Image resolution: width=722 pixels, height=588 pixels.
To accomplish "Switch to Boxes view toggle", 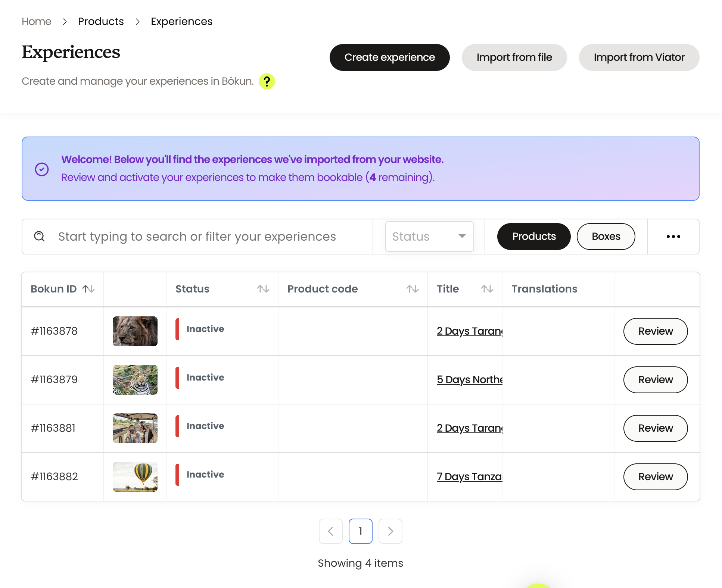I will coord(606,237).
